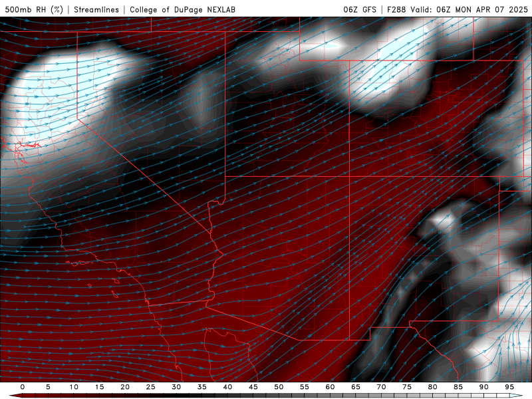
Task: Click the 25 tick label on the colorbar
Action: [x=150, y=387]
